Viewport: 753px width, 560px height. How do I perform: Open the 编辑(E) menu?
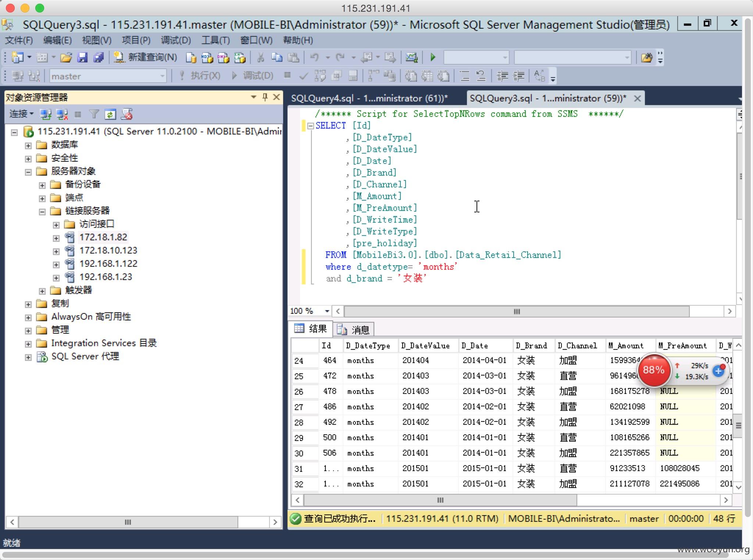(x=57, y=40)
